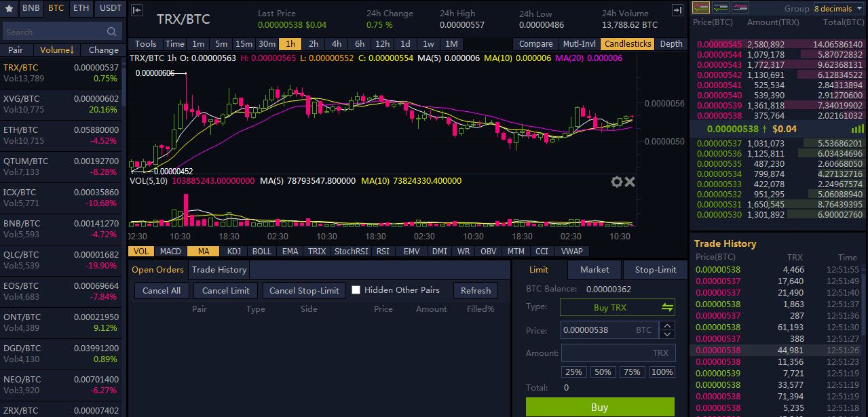
Task: Show buy orders only in order book
Action: pos(721,8)
